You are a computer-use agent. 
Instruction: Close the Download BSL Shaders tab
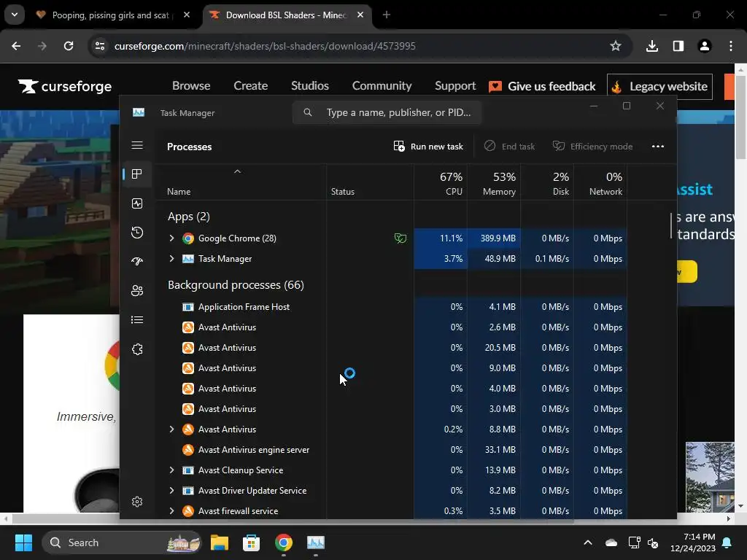[360, 15]
